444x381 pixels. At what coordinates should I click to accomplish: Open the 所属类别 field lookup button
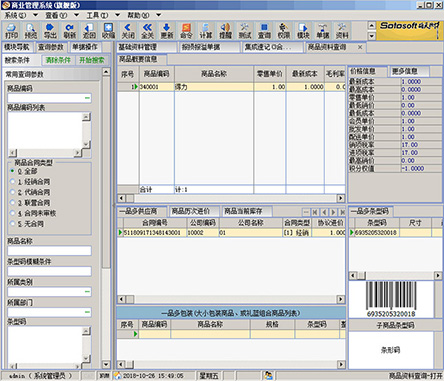coord(87,292)
